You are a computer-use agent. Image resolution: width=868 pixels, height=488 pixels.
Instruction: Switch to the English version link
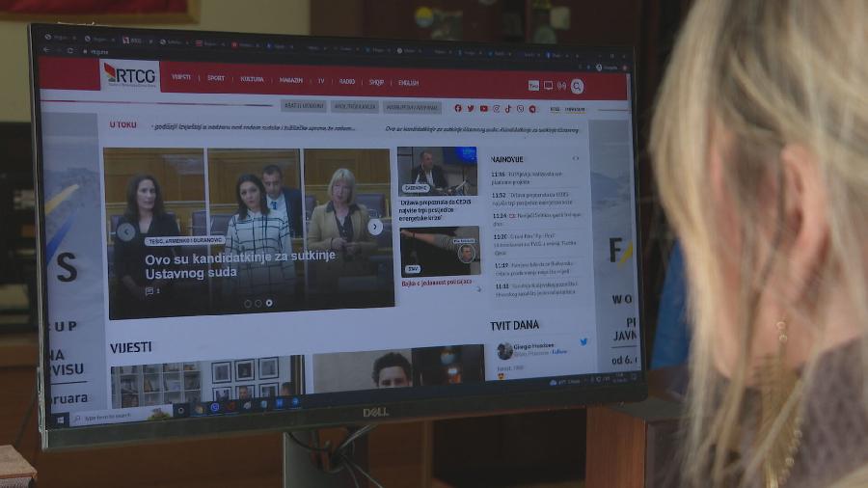408,83
